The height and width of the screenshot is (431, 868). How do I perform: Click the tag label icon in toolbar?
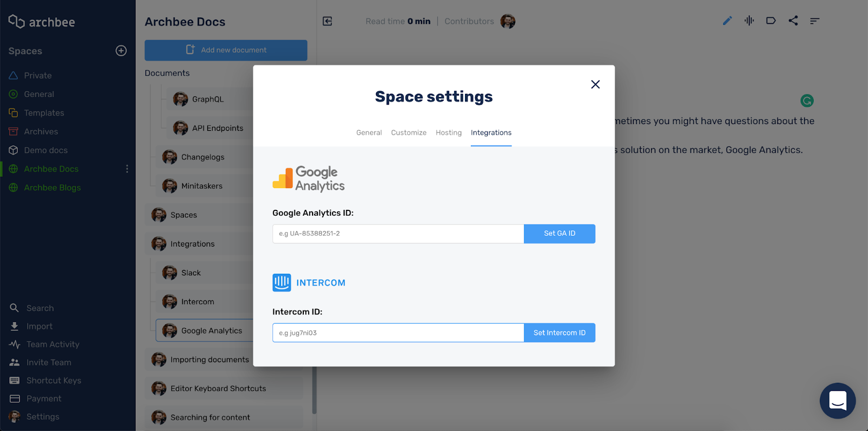tap(771, 21)
